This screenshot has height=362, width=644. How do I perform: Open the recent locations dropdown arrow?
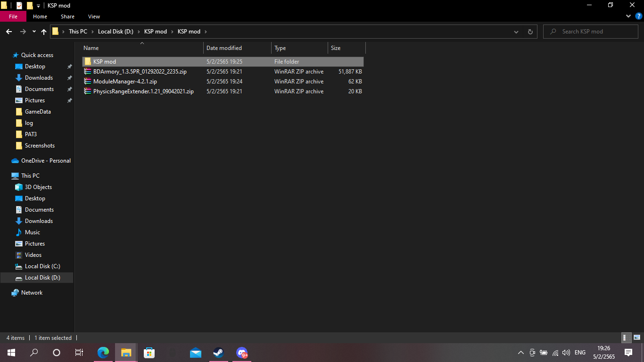(34, 32)
